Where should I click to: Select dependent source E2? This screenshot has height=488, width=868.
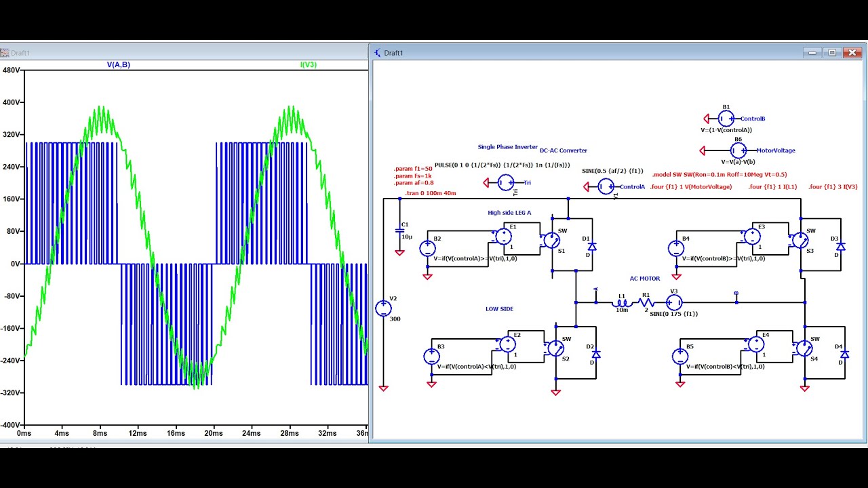(x=507, y=344)
